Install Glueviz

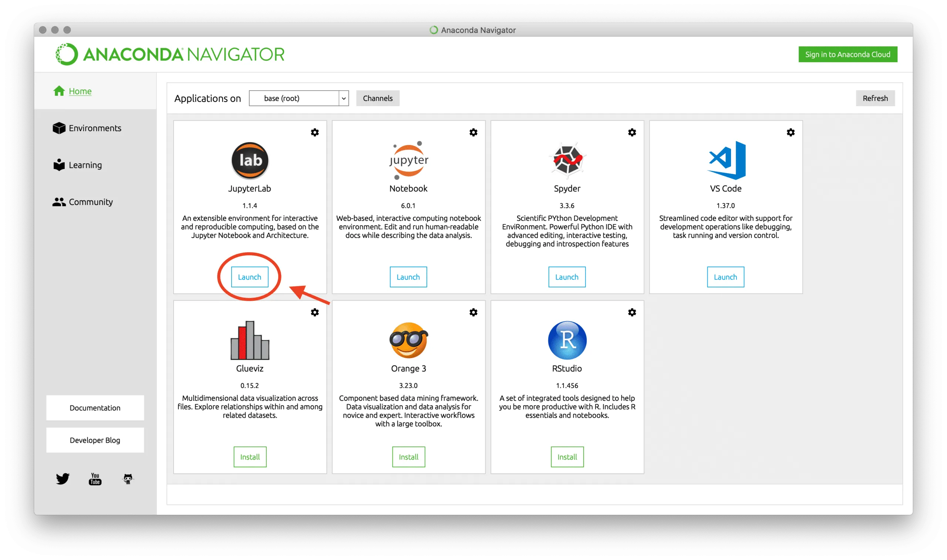pos(250,456)
